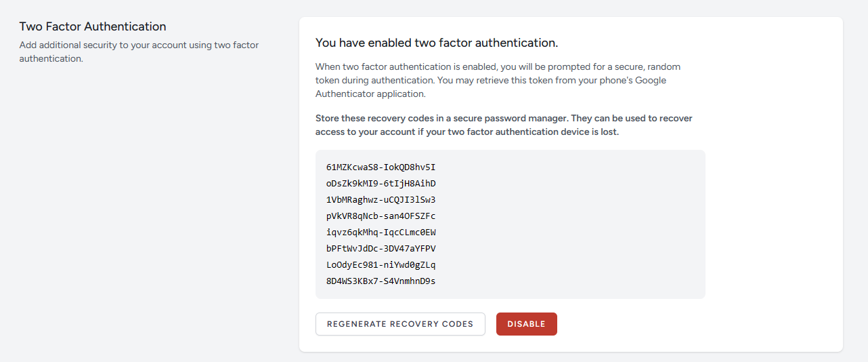
Task: Select recovery code oDsZk9kMI9-6tIjH8AihD
Action: point(381,183)
